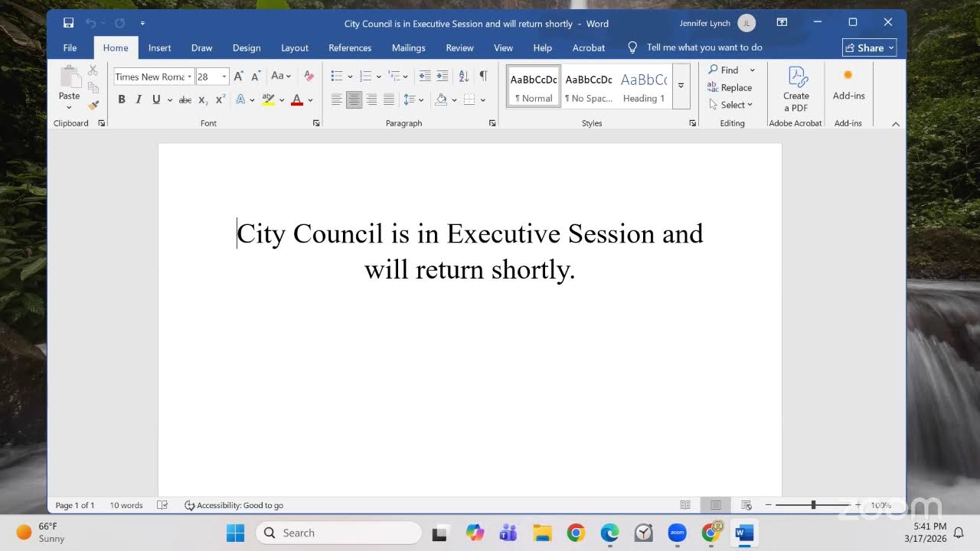Open proofing spelling check status icon
980x551 pixels.
(x=162, y=505)
